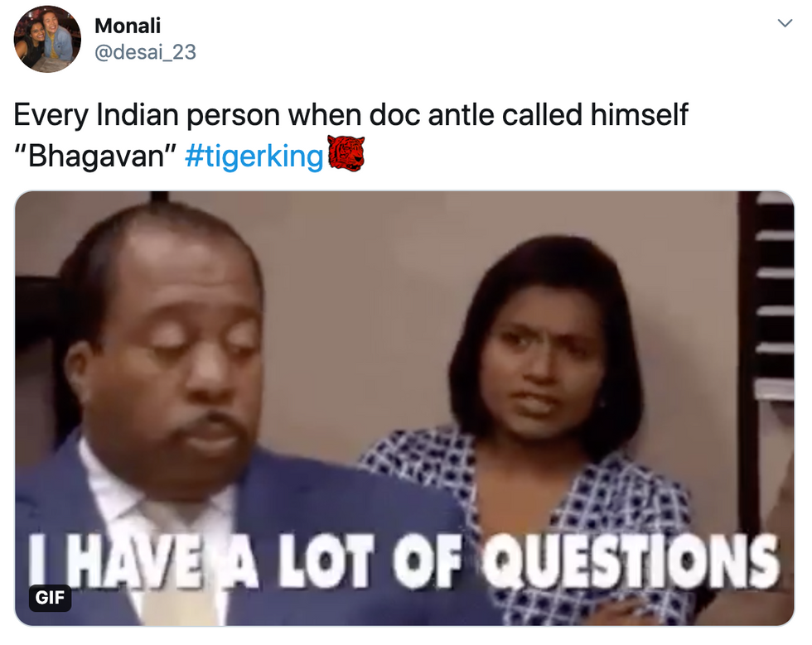Click the beige wall between the two people
812x645 pixels.
(363, 310)
